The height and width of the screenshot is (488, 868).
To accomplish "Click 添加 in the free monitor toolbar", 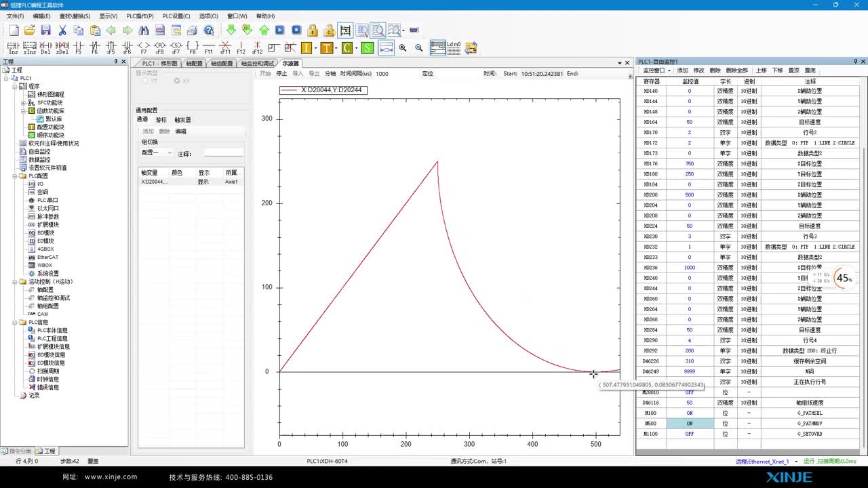I will (682, 70).
